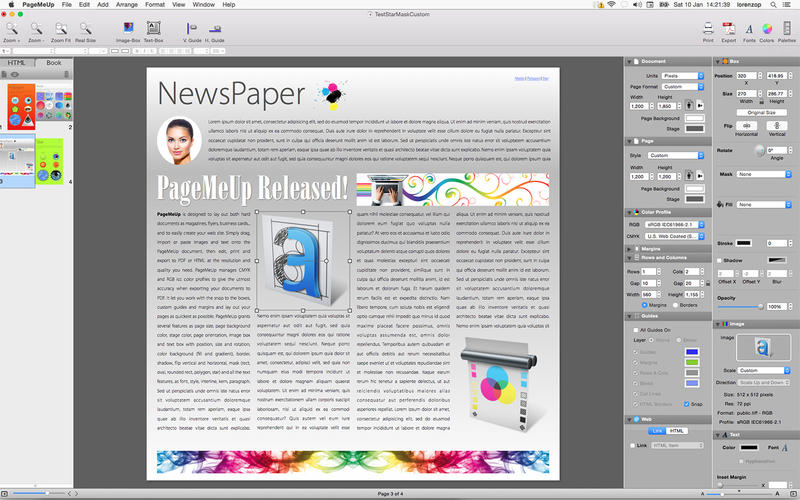Screen dimensions: 800x500
Task: Click the Print toolbar icon
Action: pyautogui.click(x=707, y=29)
